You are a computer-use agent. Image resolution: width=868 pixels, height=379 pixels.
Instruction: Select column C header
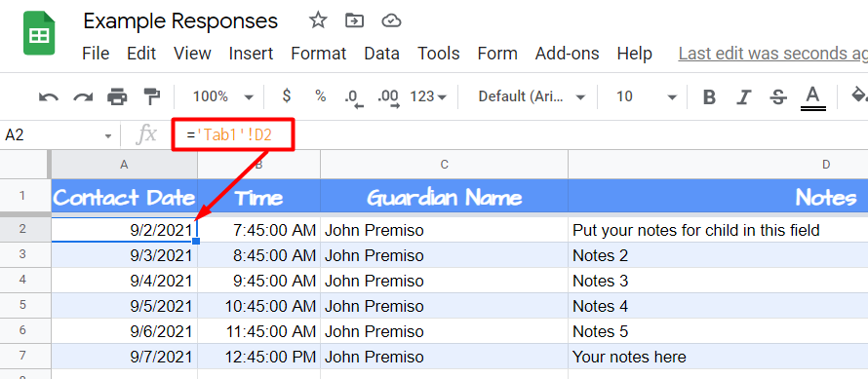(444, 164)
